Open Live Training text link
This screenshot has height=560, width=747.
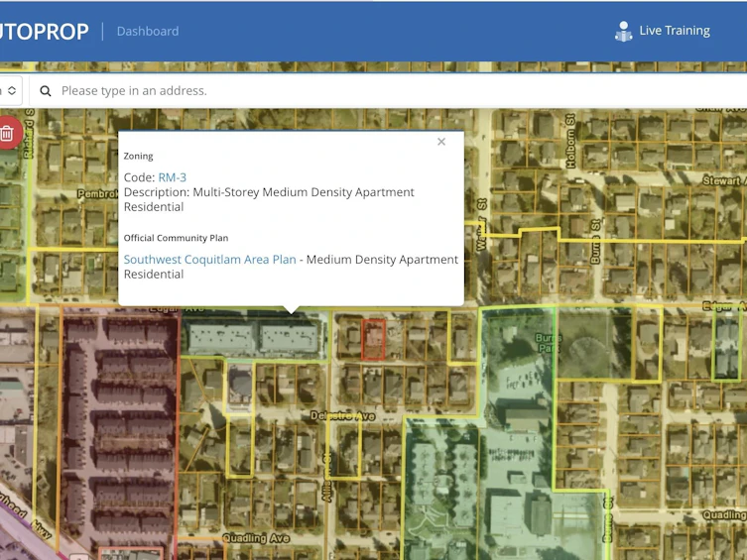coord(675,31)
